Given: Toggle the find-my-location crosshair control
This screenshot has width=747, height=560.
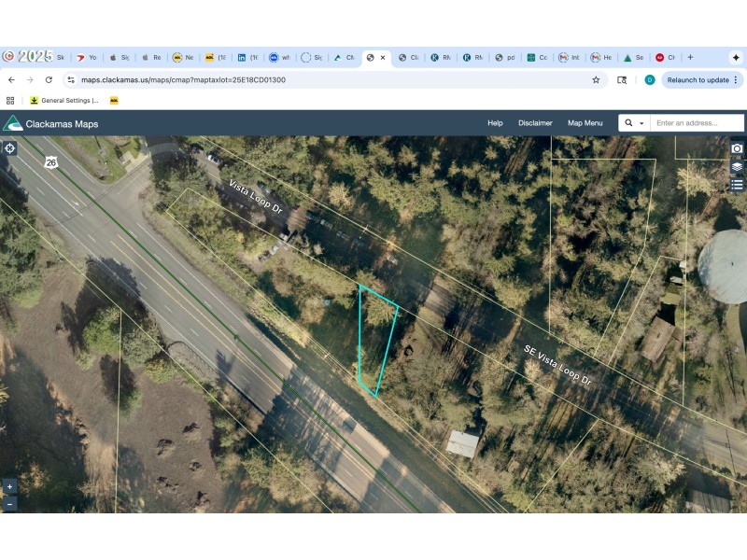Looking at the screenshot, I should [x=9, y=147].
